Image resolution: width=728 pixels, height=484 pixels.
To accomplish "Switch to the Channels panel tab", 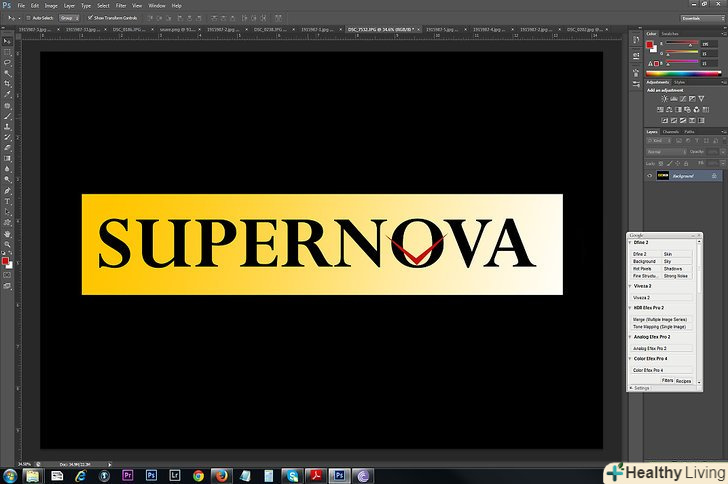I will pos(670,132).
